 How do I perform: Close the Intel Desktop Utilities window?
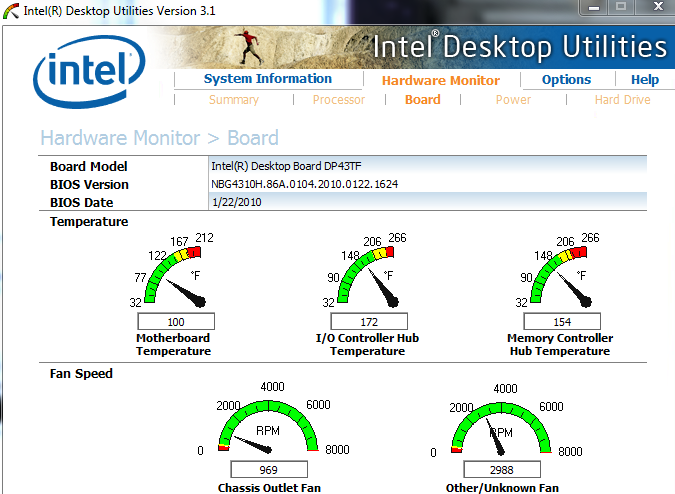pos(658,7)
